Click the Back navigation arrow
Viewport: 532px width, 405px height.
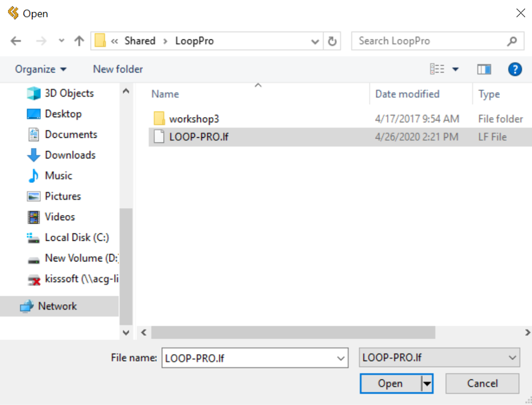click(x=16, y=41)
